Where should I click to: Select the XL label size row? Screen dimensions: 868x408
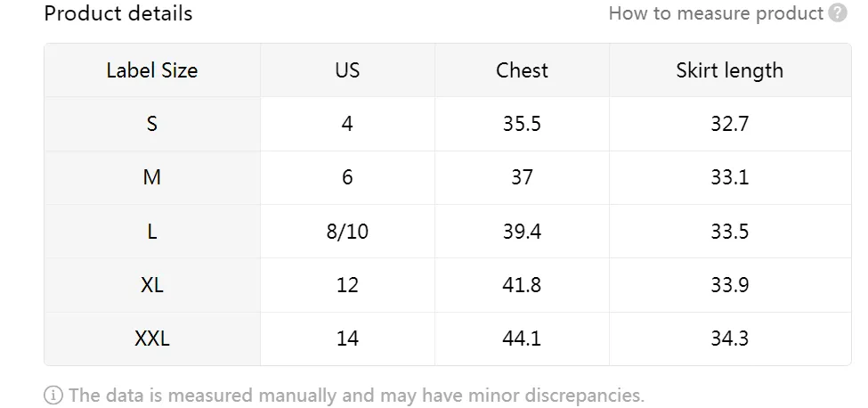[152, 285]
